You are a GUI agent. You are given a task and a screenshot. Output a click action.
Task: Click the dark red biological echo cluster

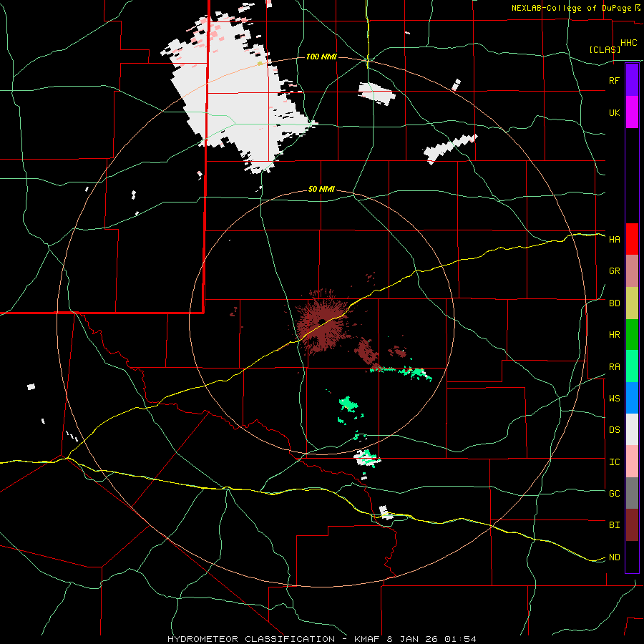[323, 323]
